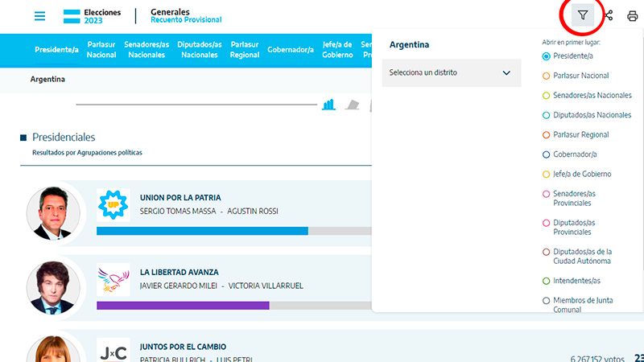The image size is (644, 362).
Task: Select the bar chart view icon
Action: (328, 105)
